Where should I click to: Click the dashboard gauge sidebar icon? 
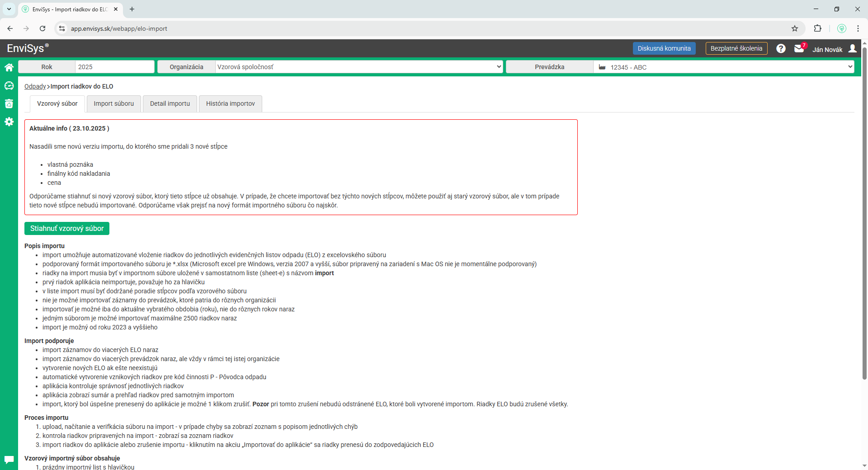(9, 85)
